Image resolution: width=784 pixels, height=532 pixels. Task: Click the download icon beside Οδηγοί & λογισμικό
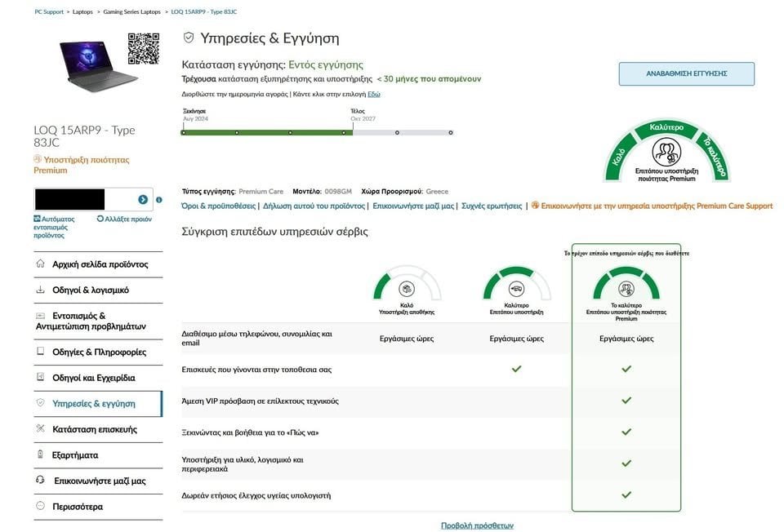pyautogui.click(x=41, y=289)
